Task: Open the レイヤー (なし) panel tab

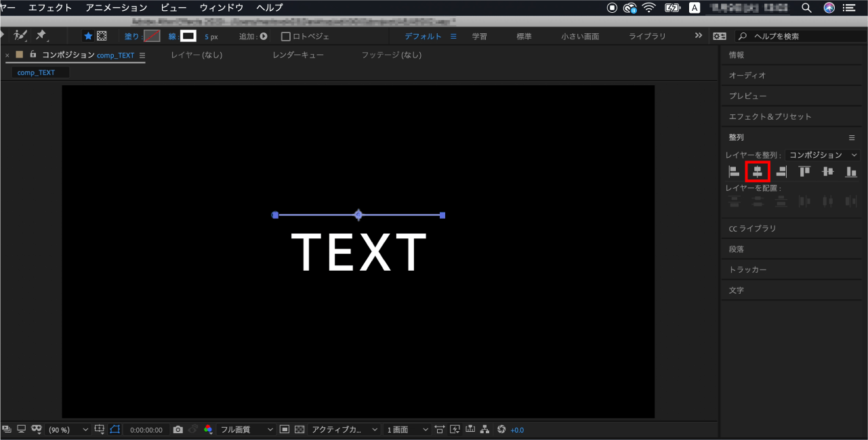Action: (x=197, y=55)
